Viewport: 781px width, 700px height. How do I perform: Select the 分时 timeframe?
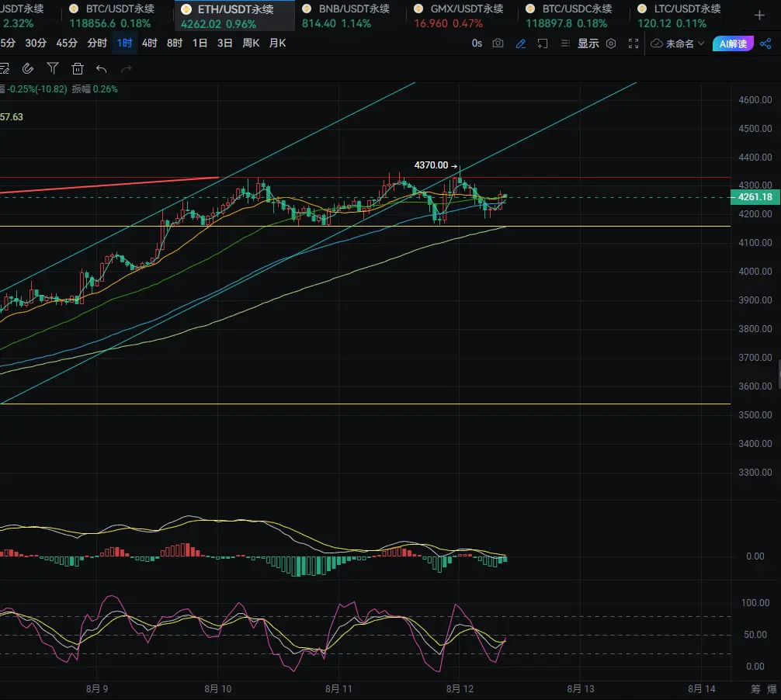click(97, 43)
